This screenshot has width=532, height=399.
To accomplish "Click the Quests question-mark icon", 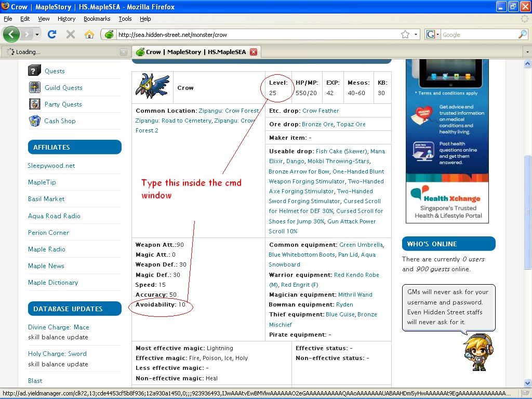I will click(34, 71).
